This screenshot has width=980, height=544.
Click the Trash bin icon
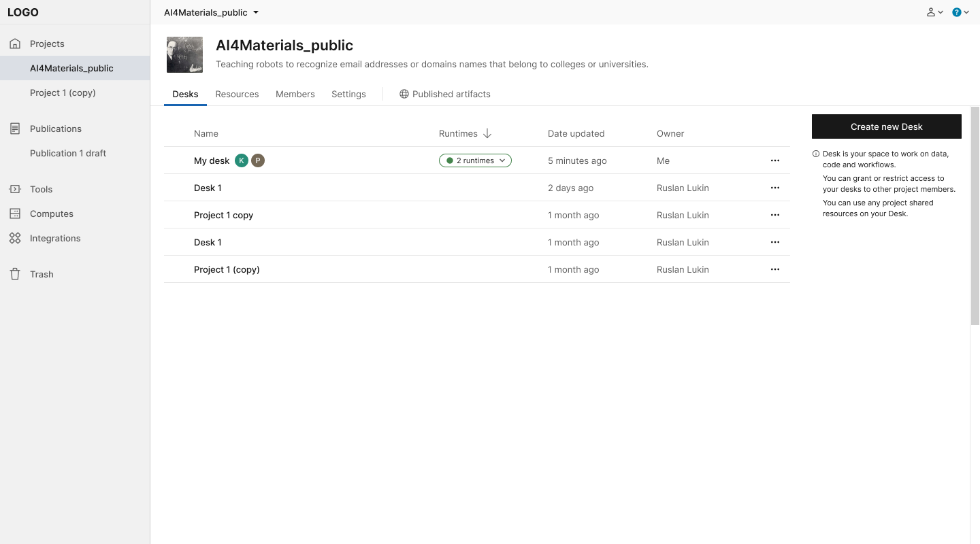tap(15, 274)
